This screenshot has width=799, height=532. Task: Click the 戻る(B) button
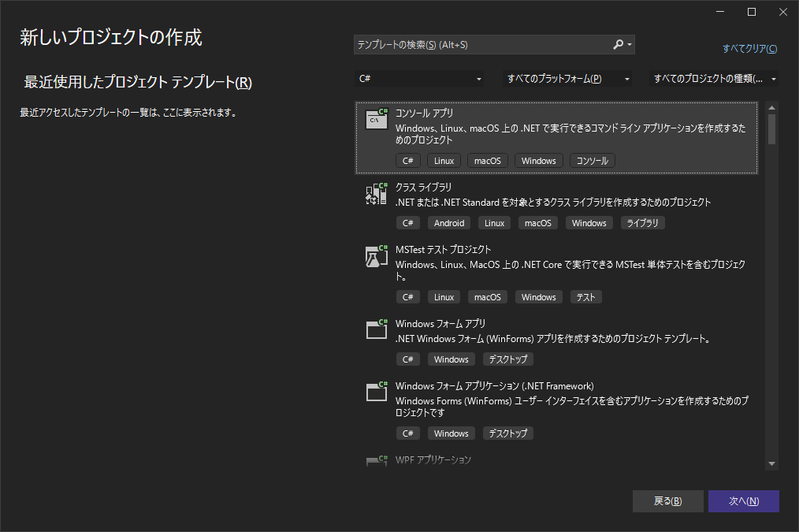tap(667, 501)
